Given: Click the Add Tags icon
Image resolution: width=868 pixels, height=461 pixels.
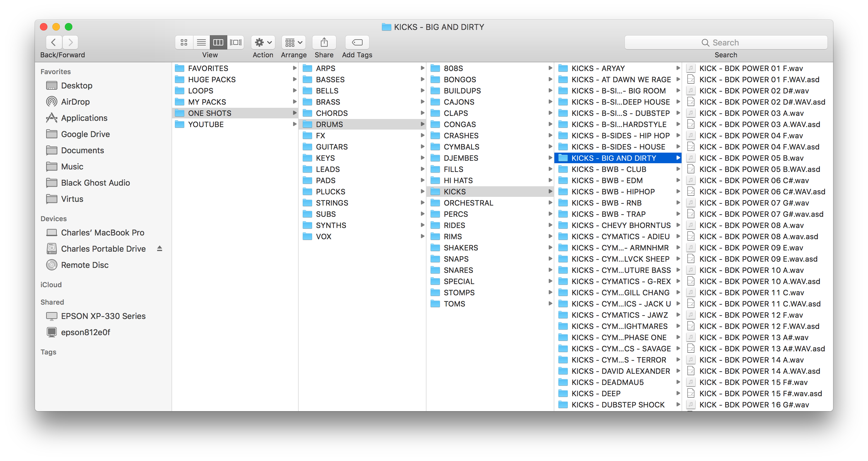Looking at the screenshot, I should [357, 42].
